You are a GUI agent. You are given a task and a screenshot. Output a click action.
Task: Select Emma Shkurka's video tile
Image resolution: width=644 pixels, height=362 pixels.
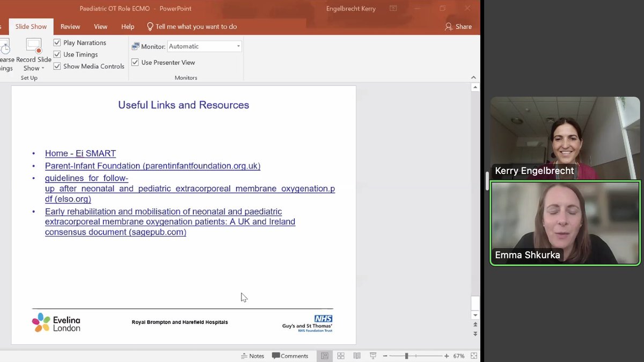pyautogui.click(x=565, y=223)
